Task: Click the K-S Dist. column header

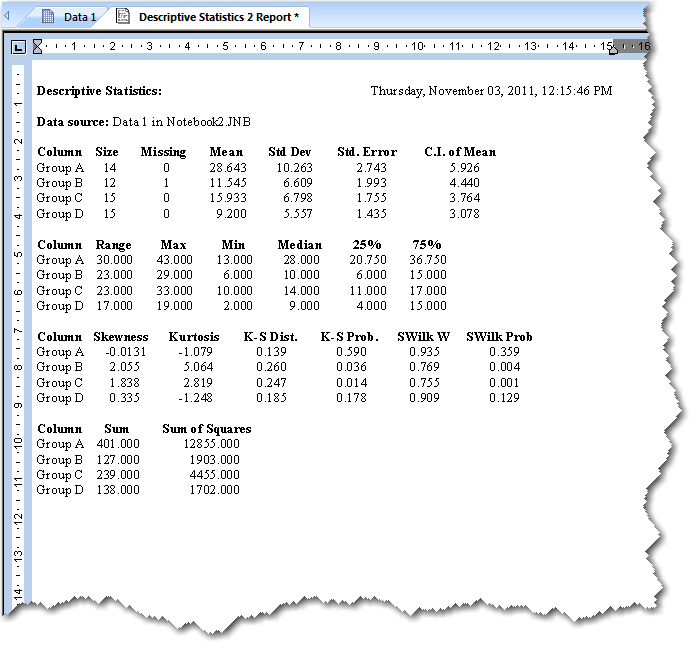Action: tap(270, 337)
